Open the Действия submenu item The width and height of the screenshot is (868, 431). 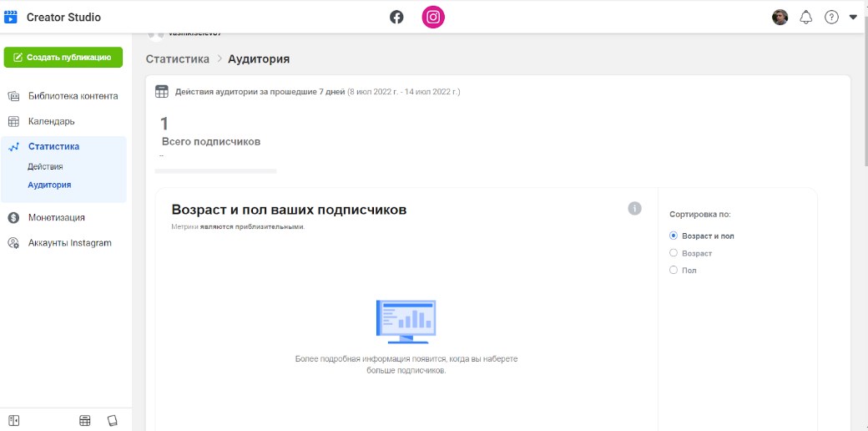tap(45, 167)
